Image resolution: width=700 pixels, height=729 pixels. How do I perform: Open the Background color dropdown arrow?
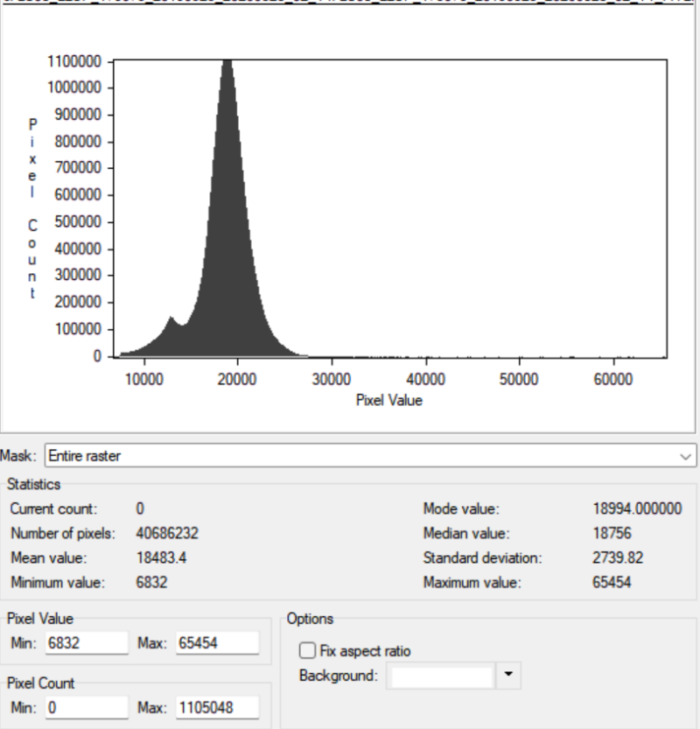pyautogui.click(x=508, y=675)
